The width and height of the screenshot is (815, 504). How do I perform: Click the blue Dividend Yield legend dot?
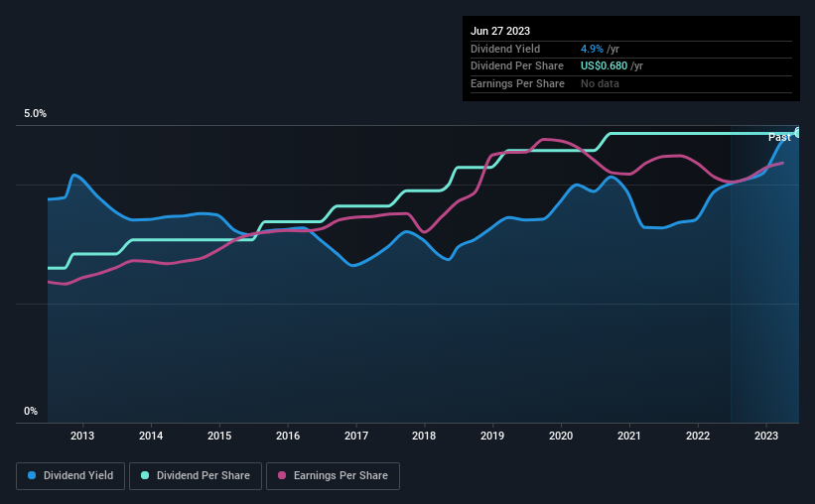point(32,475)
